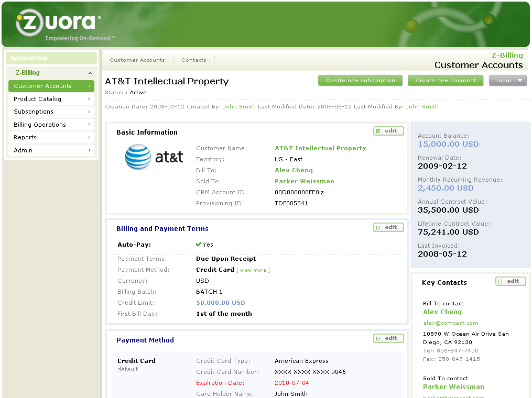Expand Reports chevron in sidebar
The width and height of the screenshot is (532, 398).
pyautogui.click(x=89, y=137)
